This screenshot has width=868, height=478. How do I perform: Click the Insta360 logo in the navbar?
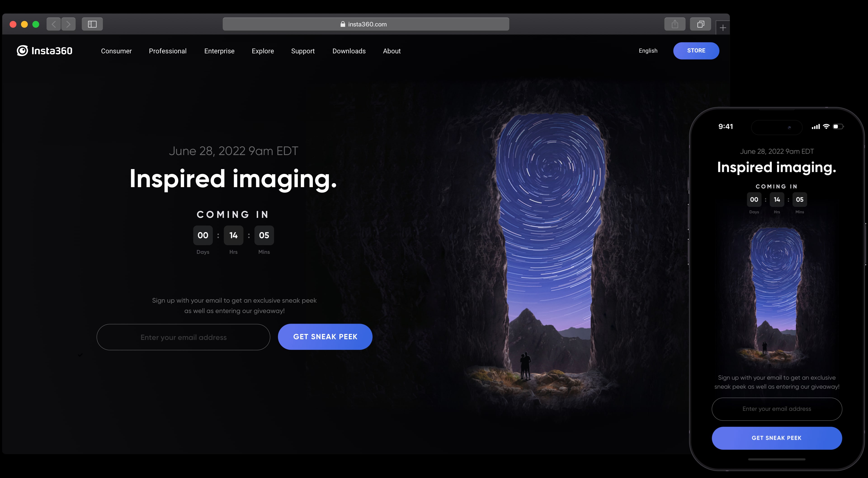click(45, 51)
